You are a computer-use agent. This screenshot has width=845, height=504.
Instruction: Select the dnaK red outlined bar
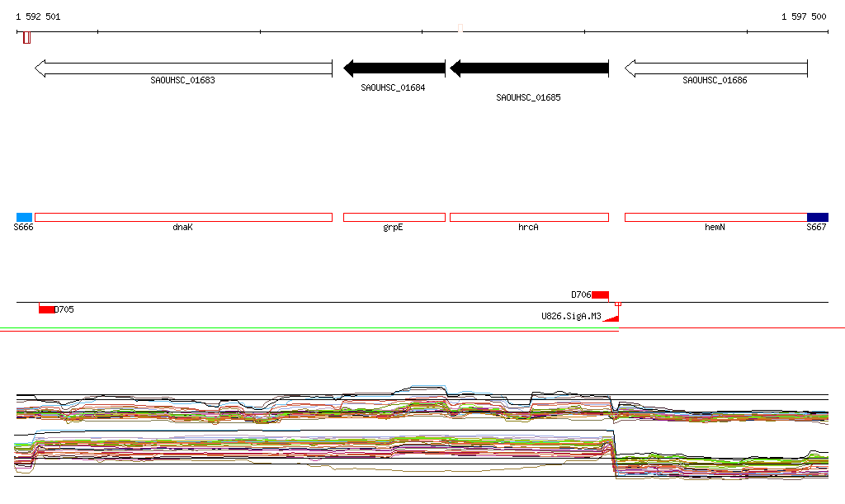[183, 218]
